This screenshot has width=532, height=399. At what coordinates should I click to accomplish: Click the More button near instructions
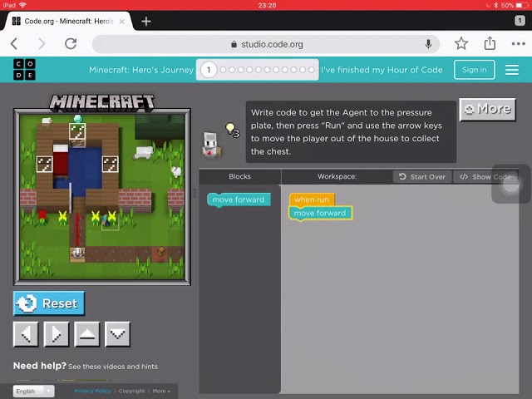pyautogui.click(x=487, y=109)
